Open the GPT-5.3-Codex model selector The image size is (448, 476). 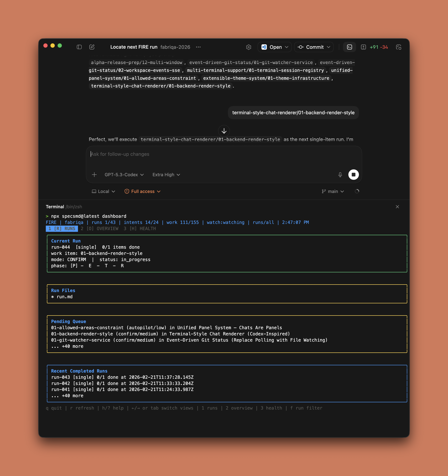click(124, 175)
